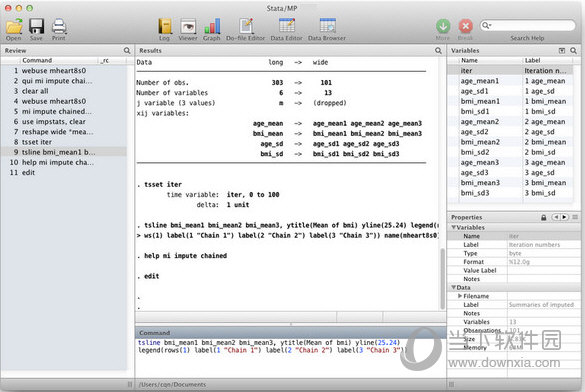
Task: Select 'clear all' command in Review
Action: pyautogui.click(x=64, y=91)
